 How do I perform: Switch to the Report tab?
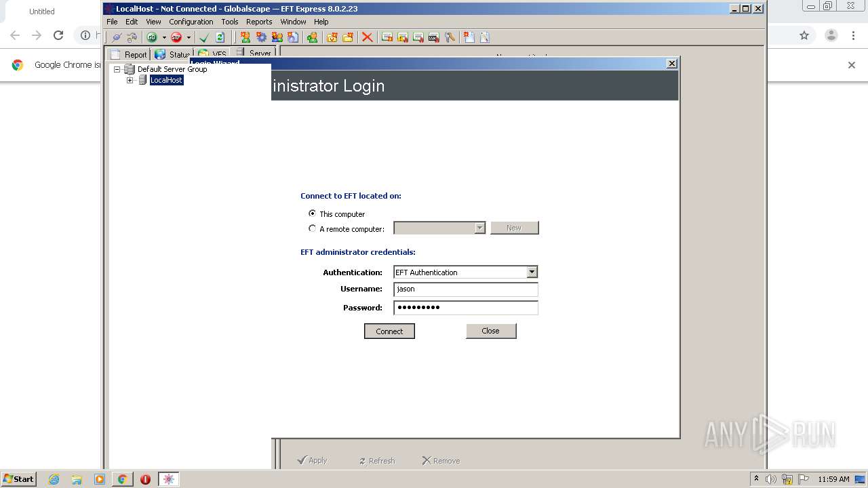point(129,54)
